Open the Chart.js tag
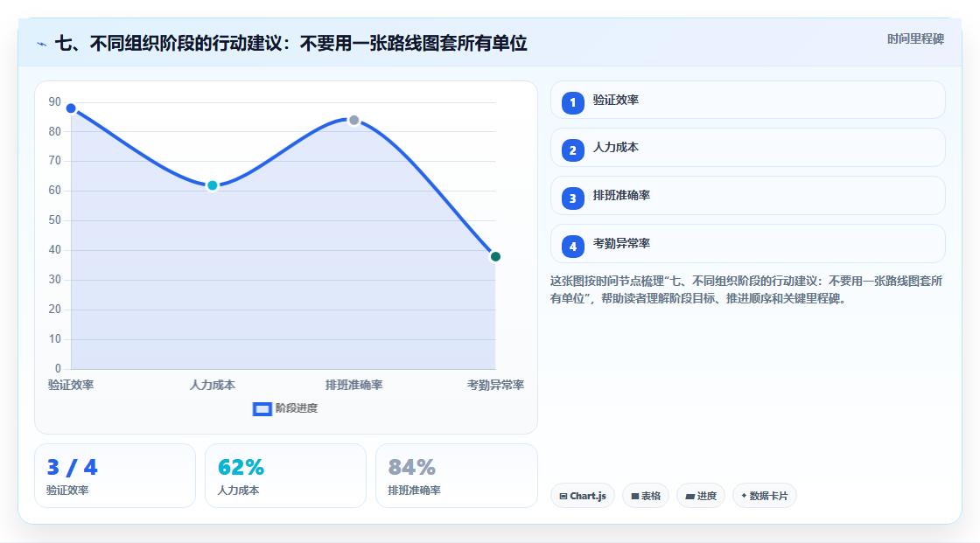The height and width of the screenshot is (543, 980). (x=583, y=496)
